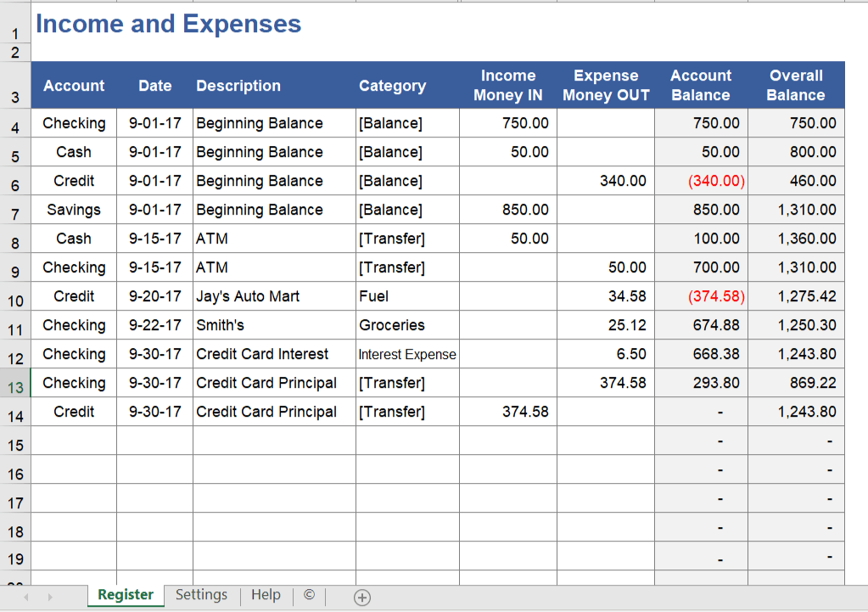Select the Account column header cell

click(x=74, y=85)
